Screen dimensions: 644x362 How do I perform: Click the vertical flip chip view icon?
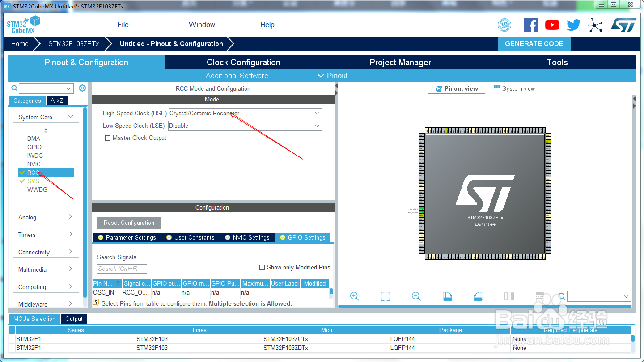point(509,296)
